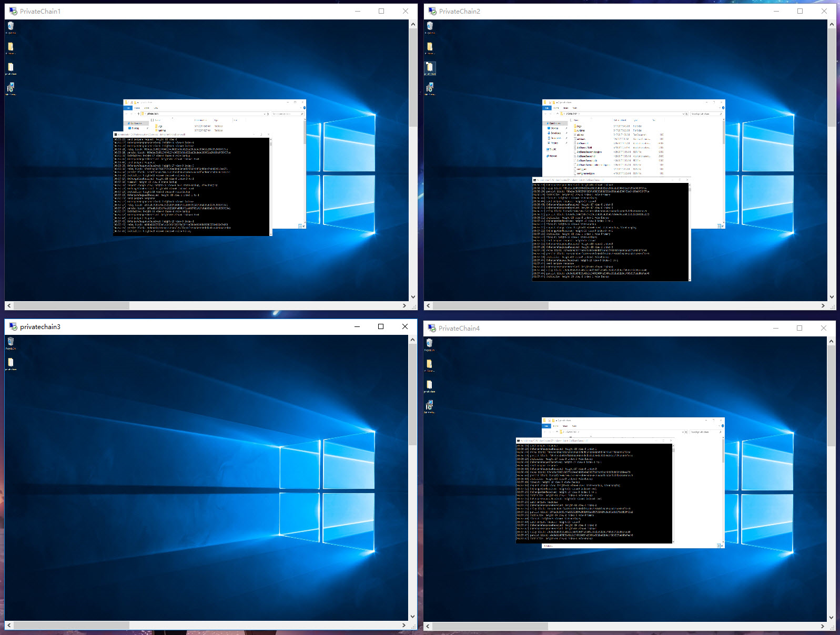Open Recycle Bin on PrivateChain2 desktop
The height and width of the screenshot is (635, 840).
[x=430, y=26]
